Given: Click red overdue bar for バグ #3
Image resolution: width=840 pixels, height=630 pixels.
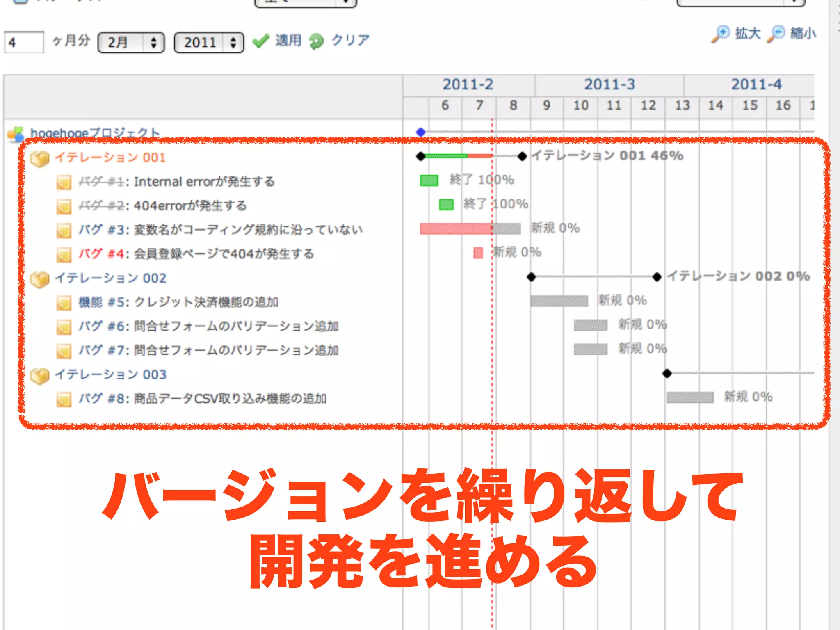Looking at the screenshot, I should [x=456, y=228].
